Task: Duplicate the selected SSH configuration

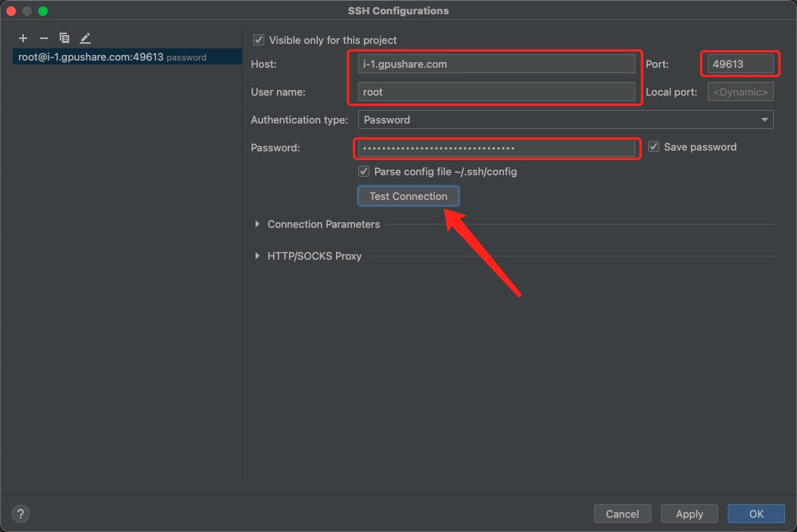Action: point(64,38)
